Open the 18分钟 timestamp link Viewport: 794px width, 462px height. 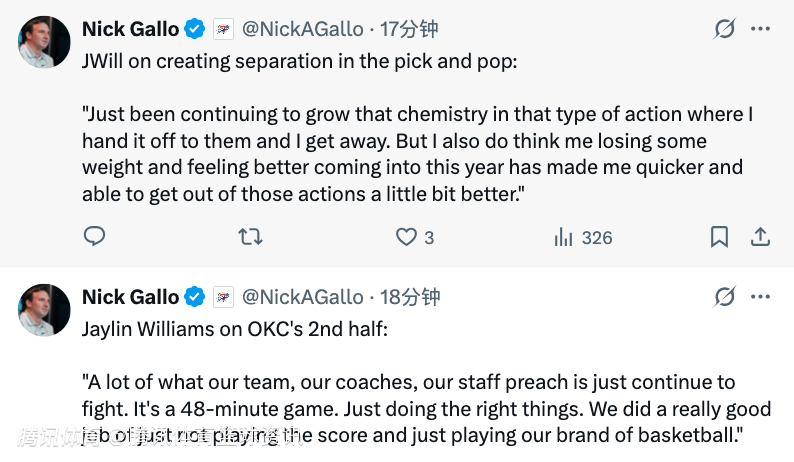pos(408,297)
